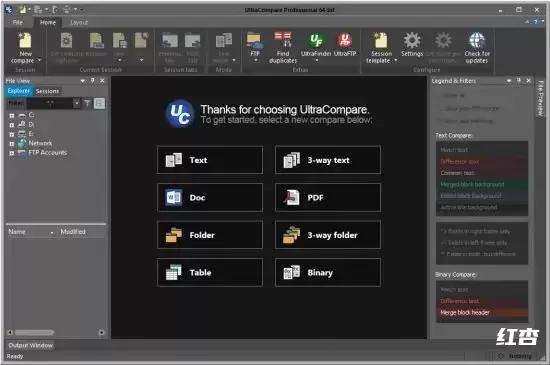The width and height of the screenshot is (550, 365).
Task: Expand the E: drive node
Action: [12, 134]
